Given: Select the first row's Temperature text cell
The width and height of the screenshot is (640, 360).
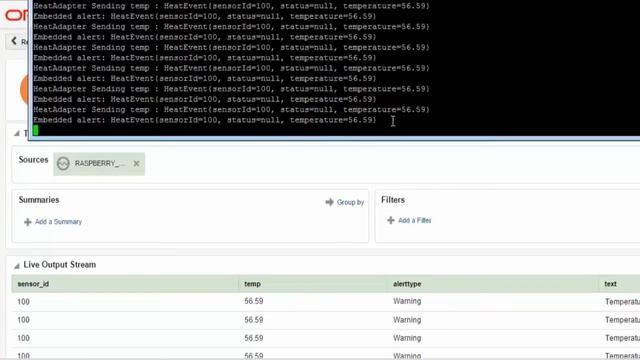Looking at the screenshot, I should click(x=622, y=302).
